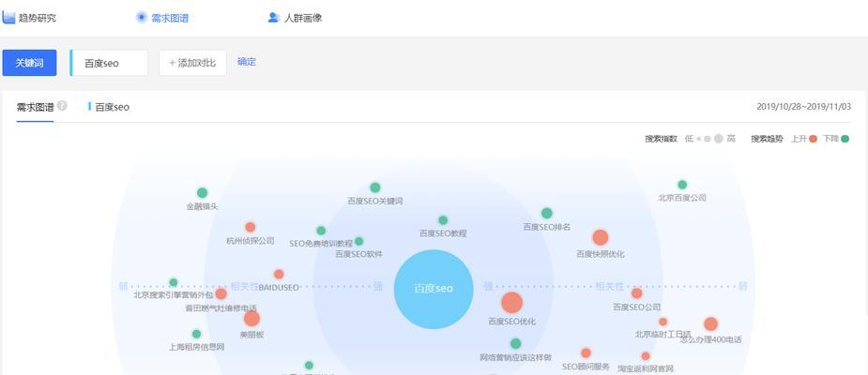Click the BAIDUSEO node
Image resolution: width=868 pixels, height=375 pixels.
click(279, 275)
